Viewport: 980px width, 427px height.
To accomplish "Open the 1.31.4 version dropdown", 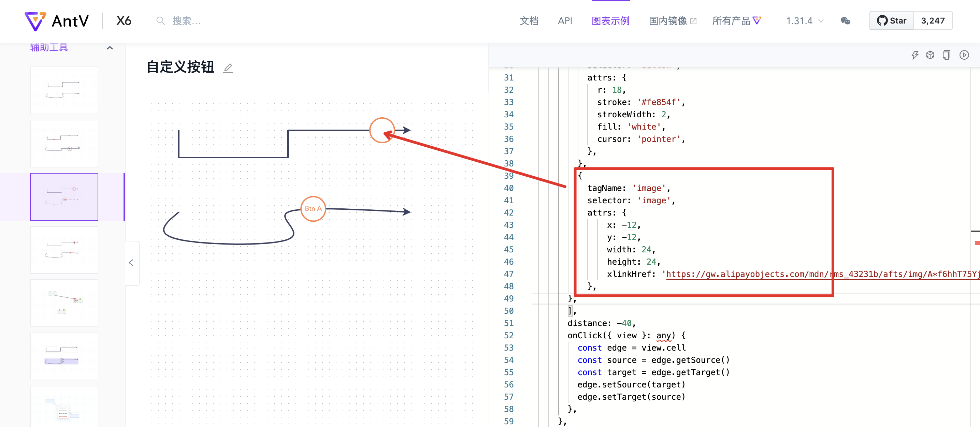I will tap(805, 21).
